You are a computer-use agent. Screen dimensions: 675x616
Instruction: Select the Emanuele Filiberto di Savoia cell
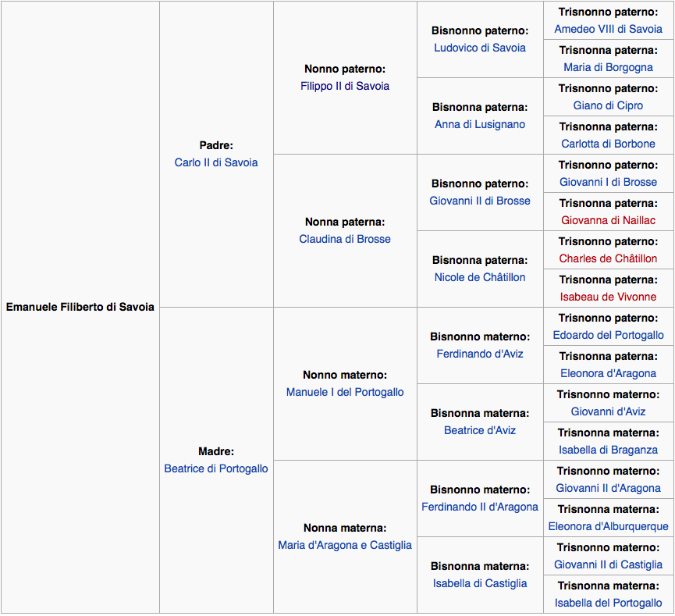click(80, 307)
